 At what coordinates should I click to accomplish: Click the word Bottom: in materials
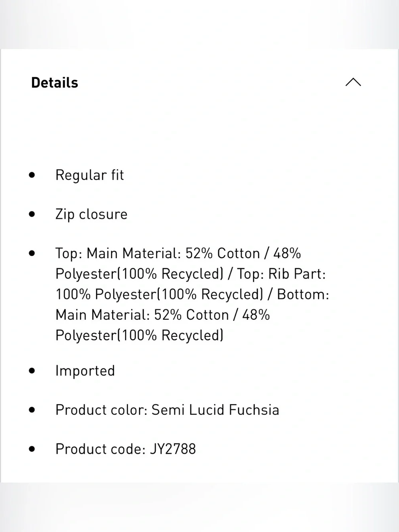coord(303,295)
